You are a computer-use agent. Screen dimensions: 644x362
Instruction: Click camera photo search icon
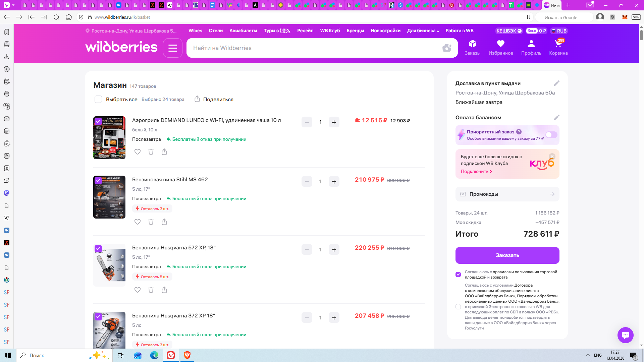(447, 48)
